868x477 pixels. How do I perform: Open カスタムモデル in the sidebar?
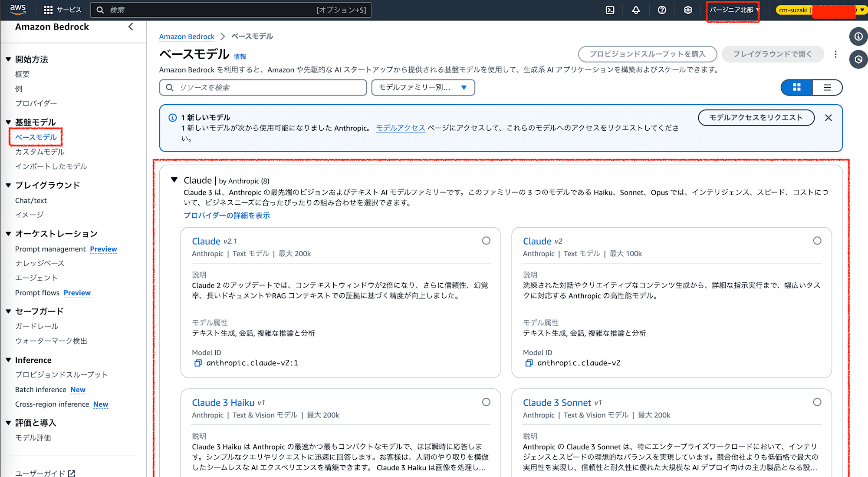click(40, 152)
